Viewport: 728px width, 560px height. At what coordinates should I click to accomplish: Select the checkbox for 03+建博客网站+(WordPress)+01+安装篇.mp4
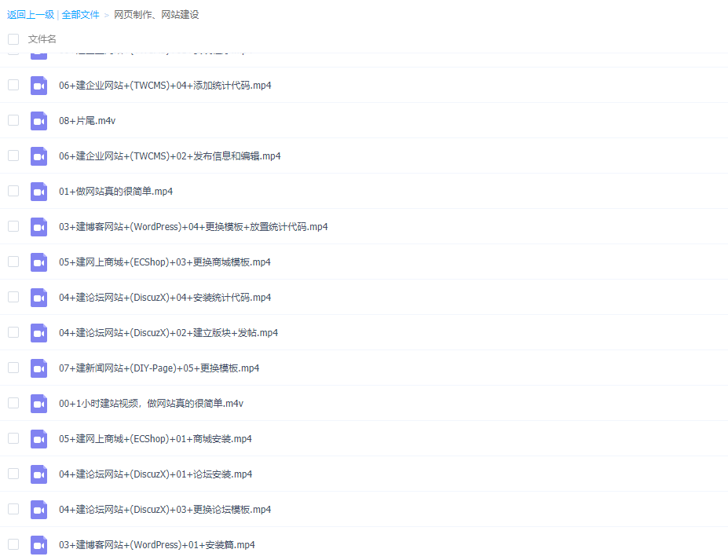pos(13,544)
